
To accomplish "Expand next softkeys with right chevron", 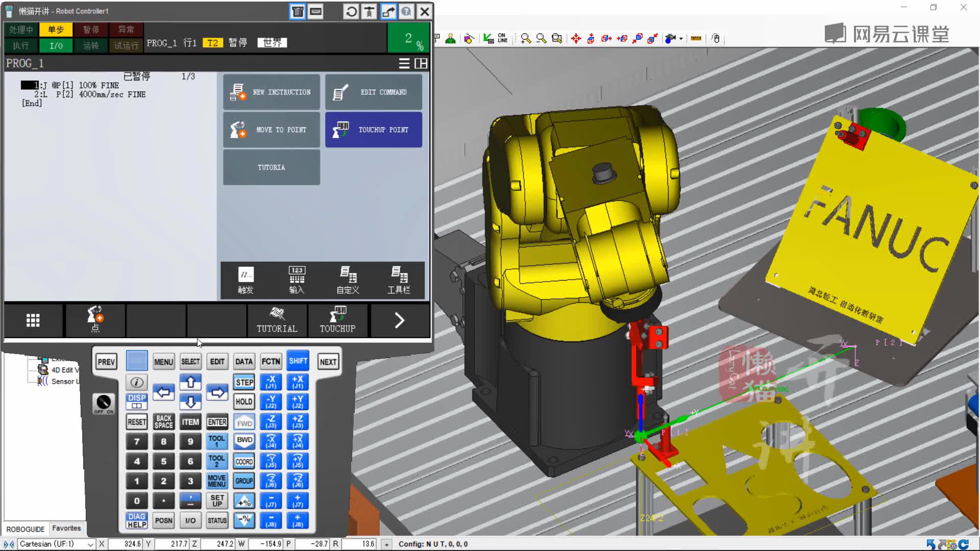I will coord(399,320).
